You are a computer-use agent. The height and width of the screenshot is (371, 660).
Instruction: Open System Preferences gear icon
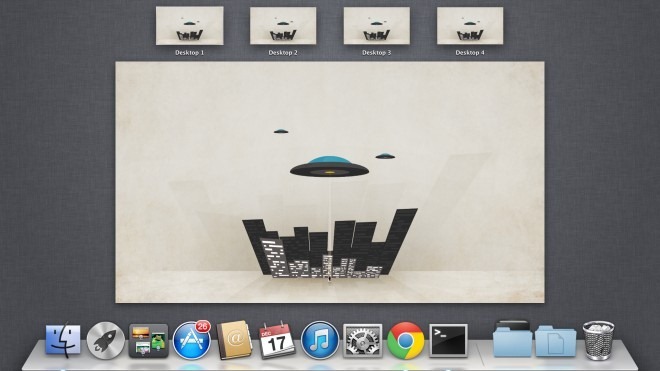[x=362, y=341]
